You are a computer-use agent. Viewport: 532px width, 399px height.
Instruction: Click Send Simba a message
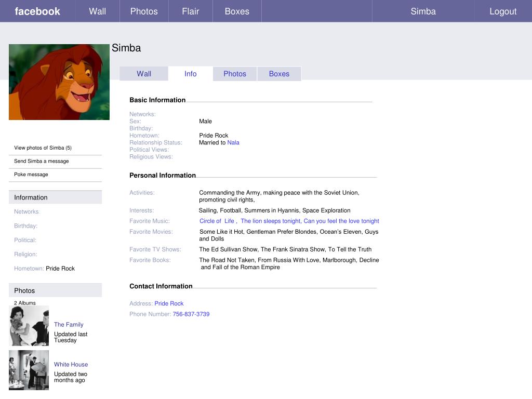pyautogui.click(x=42, y=161)
